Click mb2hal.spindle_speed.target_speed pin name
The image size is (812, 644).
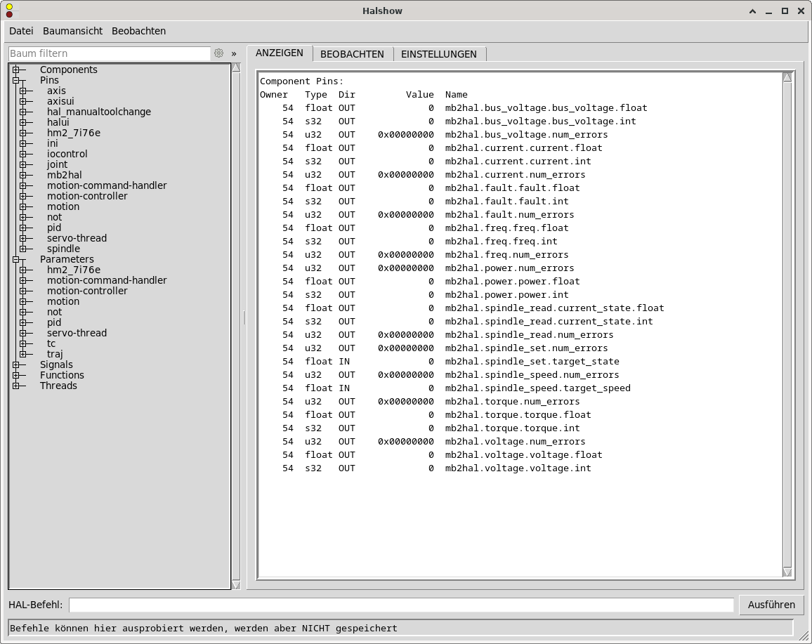(538, 388)
